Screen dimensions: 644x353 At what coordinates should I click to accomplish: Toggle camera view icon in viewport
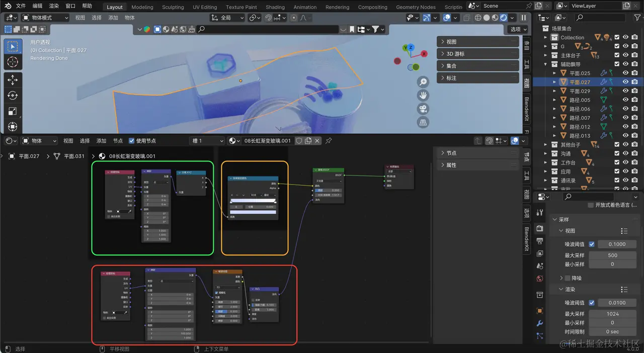click(x=423, y=109)
